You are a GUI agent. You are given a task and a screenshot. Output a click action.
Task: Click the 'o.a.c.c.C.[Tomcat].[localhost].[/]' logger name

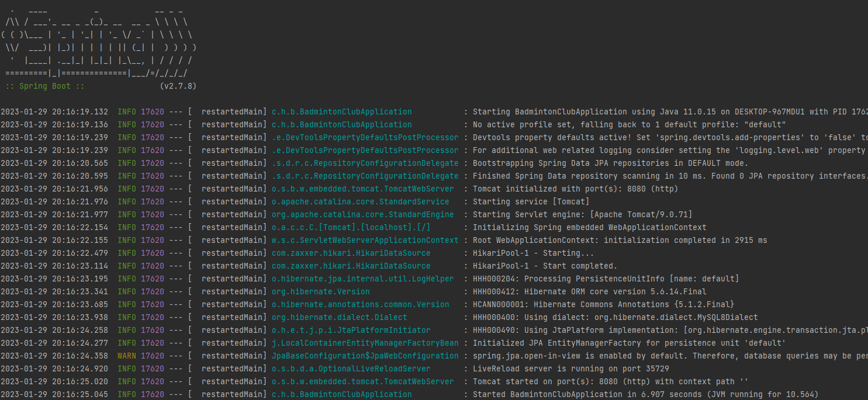(x=351, y=227)
